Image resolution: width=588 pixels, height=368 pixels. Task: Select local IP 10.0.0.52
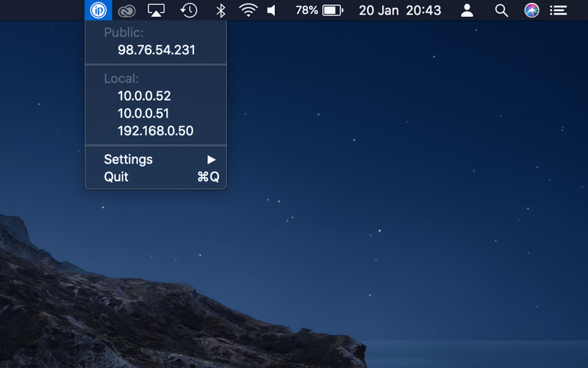[x=156, y=96]
